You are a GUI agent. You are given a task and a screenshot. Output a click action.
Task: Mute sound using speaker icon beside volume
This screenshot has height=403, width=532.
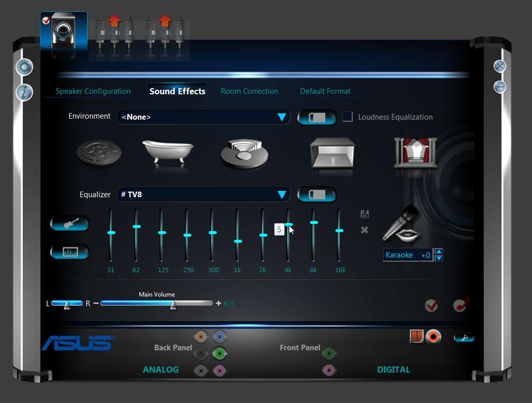(229, 303)
